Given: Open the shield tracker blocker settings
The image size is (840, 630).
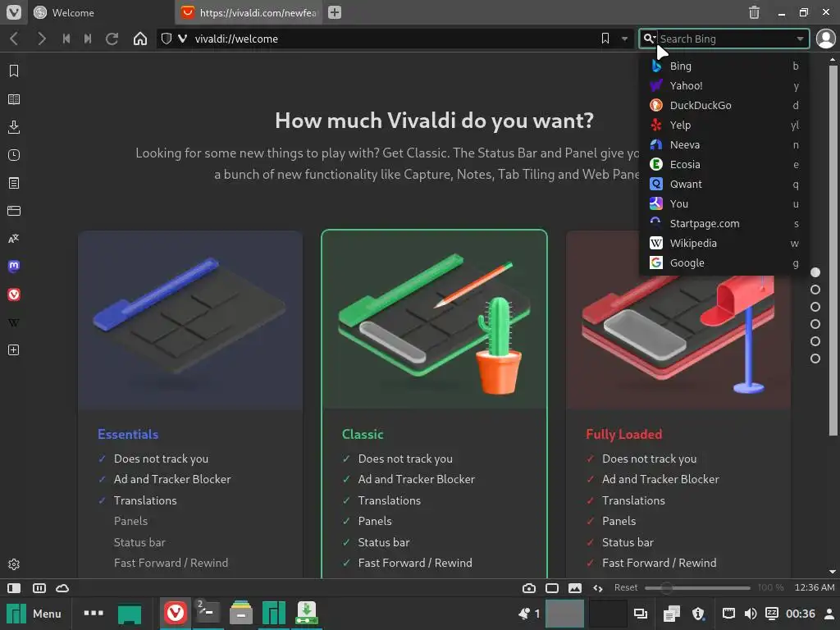Looking at the screenshot, I should pos(167,39).
